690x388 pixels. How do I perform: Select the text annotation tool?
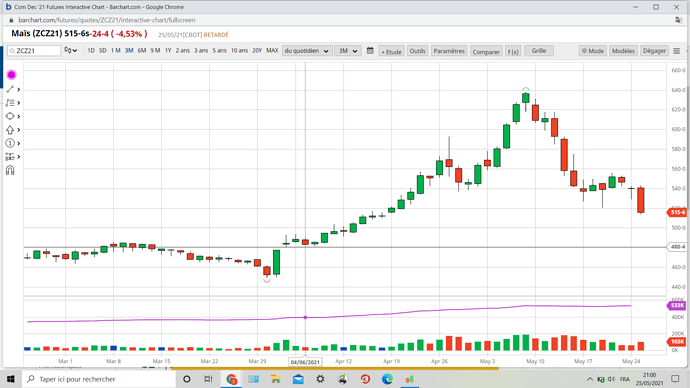pos(10,103)
